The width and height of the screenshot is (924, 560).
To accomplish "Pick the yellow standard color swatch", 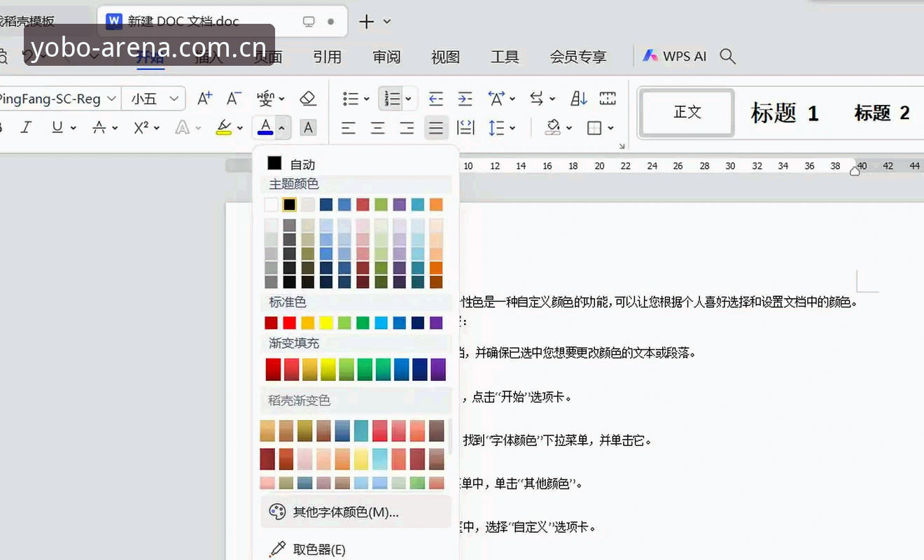I will coord(326,323).
